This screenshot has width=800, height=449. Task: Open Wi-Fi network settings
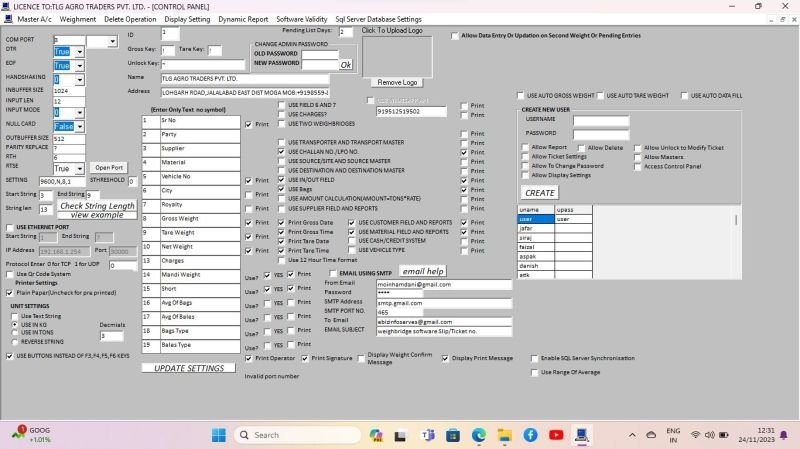[x=695, y=435]
